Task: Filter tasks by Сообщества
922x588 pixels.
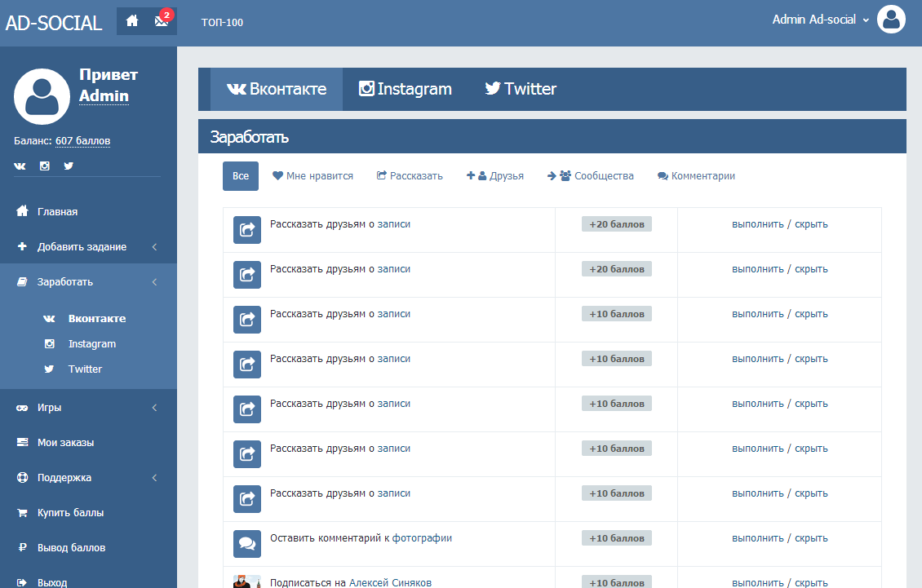Action: pyautogui.click(x=591, y=176)
